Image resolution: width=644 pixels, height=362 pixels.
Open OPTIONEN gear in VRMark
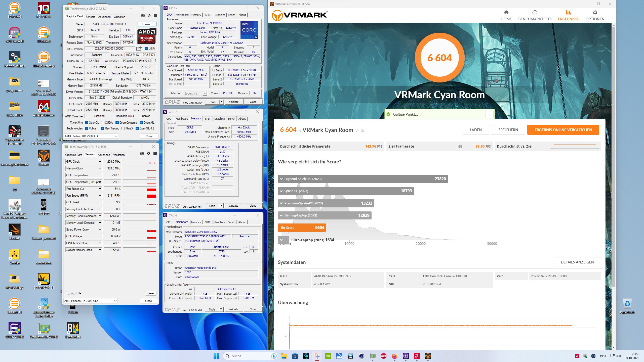point(595,16)
